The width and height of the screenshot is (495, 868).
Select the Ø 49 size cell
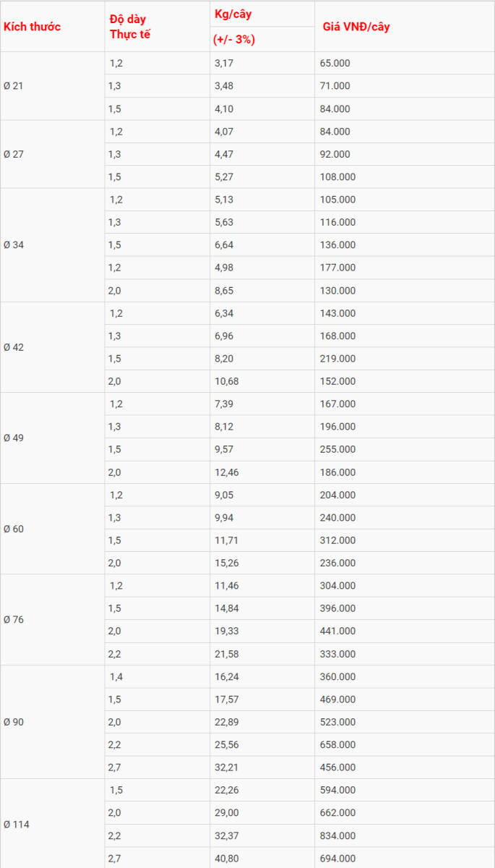52,438
